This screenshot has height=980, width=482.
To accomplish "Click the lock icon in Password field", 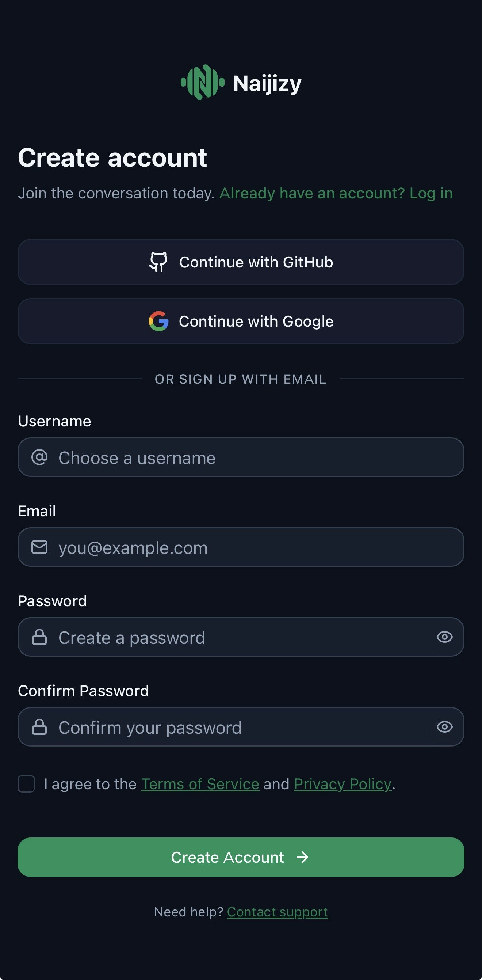I will pos(39,637).
